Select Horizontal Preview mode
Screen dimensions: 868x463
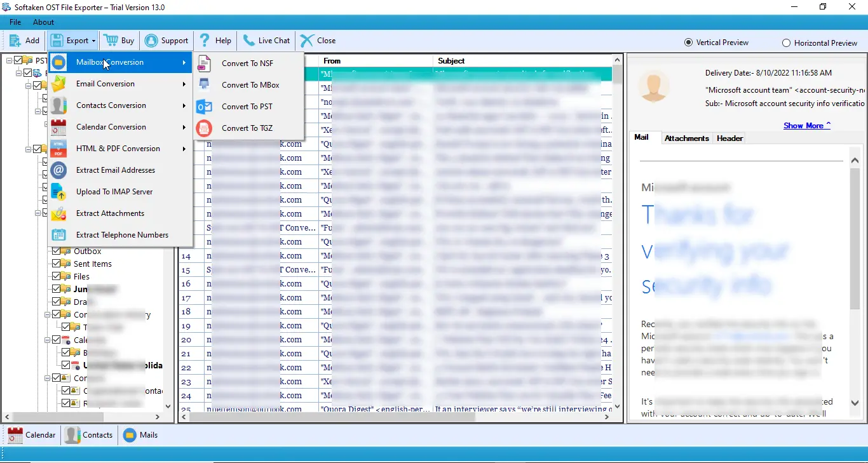point(786,42)
